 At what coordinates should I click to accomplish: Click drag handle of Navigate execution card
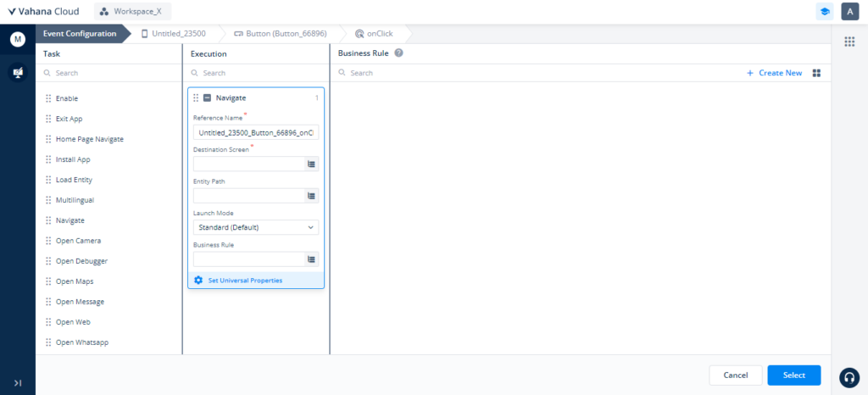196,98
